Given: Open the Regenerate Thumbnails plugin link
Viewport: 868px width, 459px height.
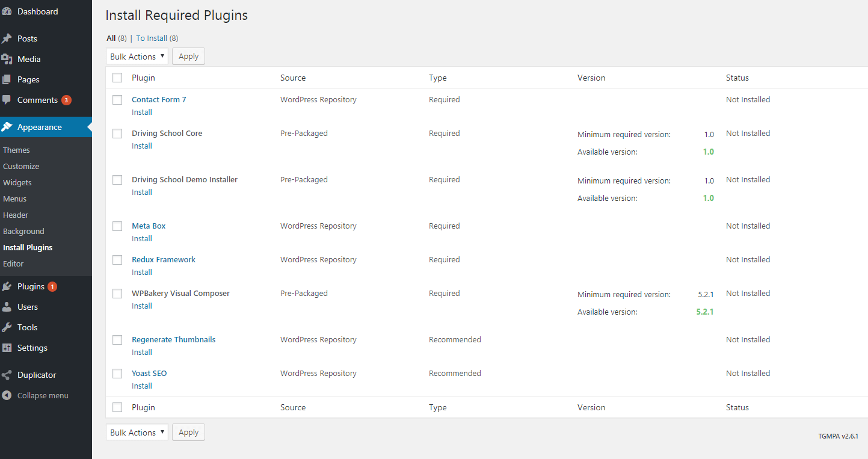Looking at the screenshot, I should click(173, 340).
